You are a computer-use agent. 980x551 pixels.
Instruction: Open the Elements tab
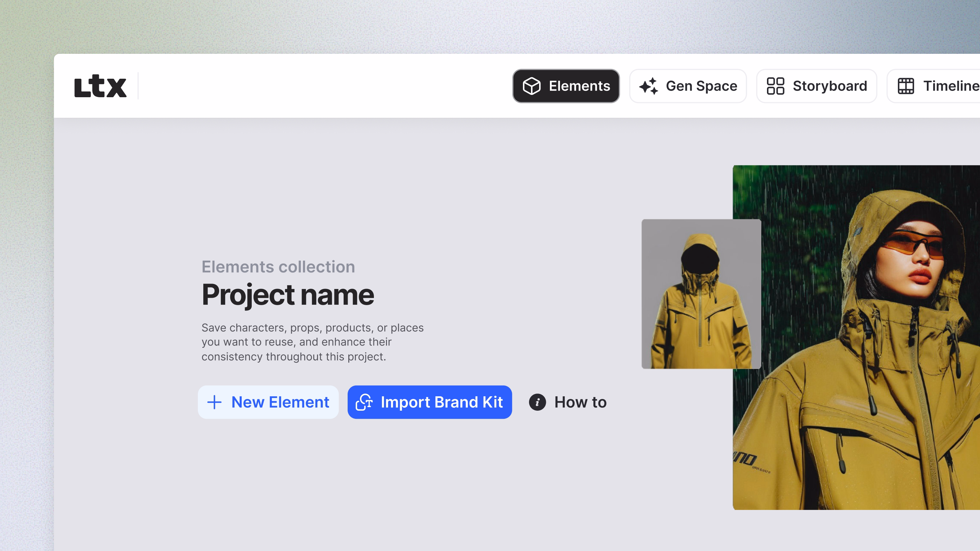(566, 86)
